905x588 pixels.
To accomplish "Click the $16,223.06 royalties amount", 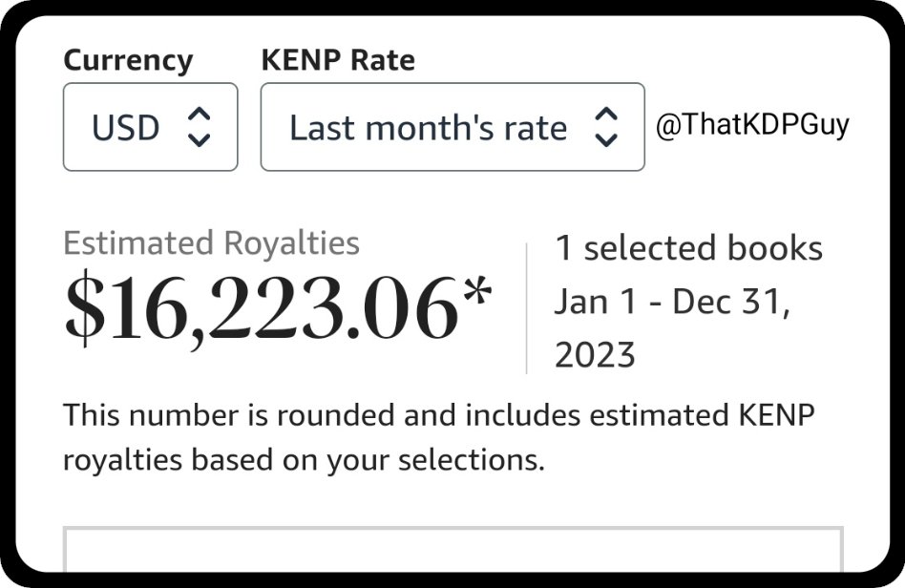I will 262,308.
